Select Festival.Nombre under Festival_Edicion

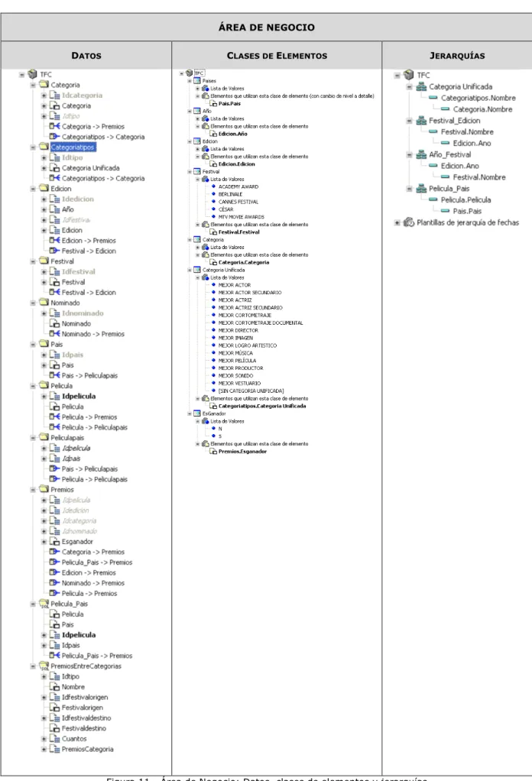click(x=467, y=131)
